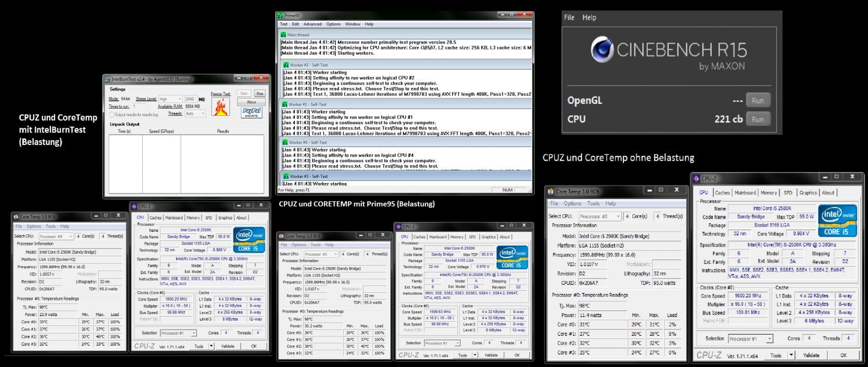
Task: Open the Test menu in Prime95
Action: tap(283, 24)
